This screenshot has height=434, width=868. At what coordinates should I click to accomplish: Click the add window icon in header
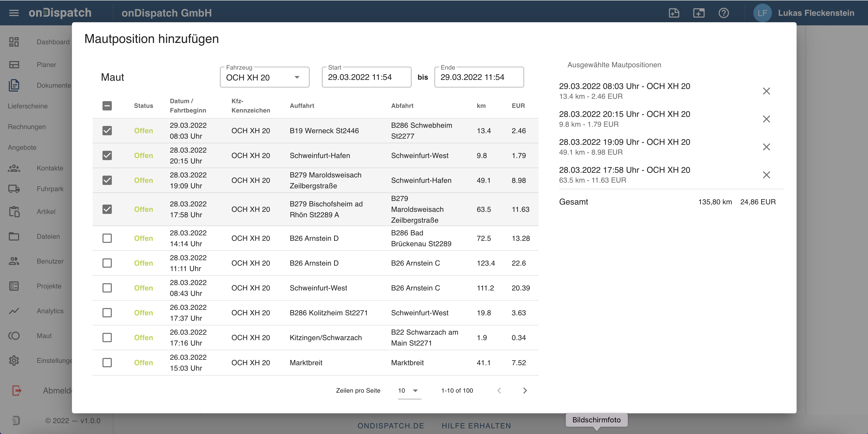[698, 13]
